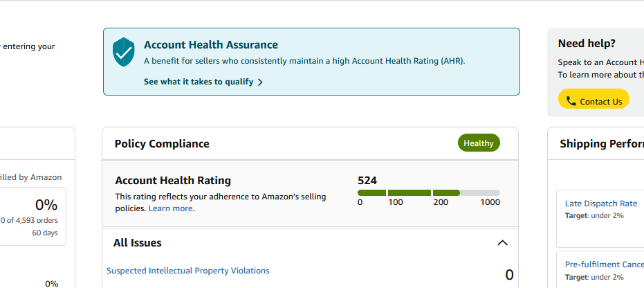Click the Account Health Rating progress bar

428,192
